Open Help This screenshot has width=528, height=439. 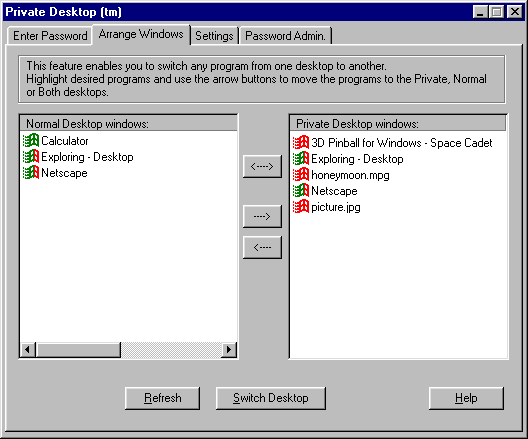(x=466, y=398)
